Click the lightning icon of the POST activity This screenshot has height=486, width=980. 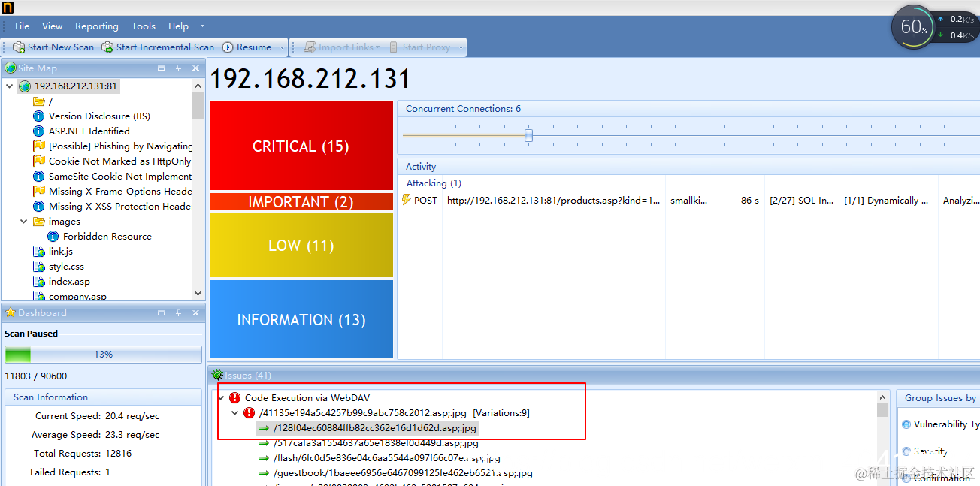pyautogui.click(x=407, y=200)
